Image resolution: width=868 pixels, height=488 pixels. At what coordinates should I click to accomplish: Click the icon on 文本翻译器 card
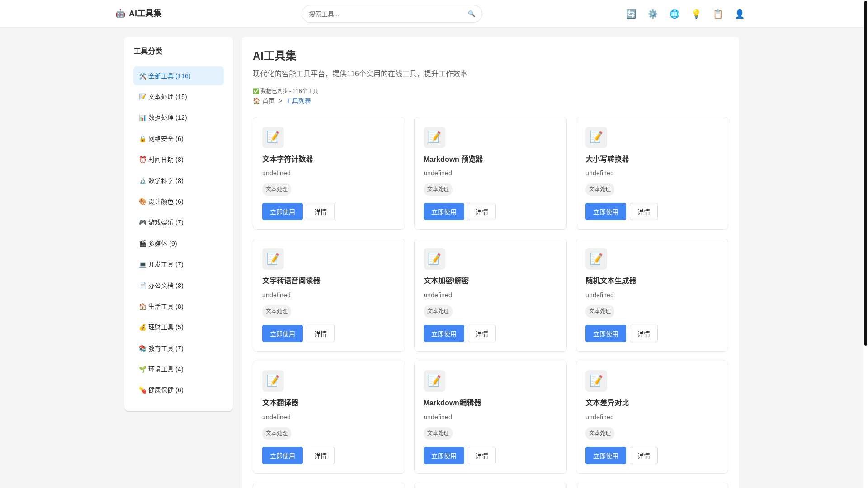point(273,381)
